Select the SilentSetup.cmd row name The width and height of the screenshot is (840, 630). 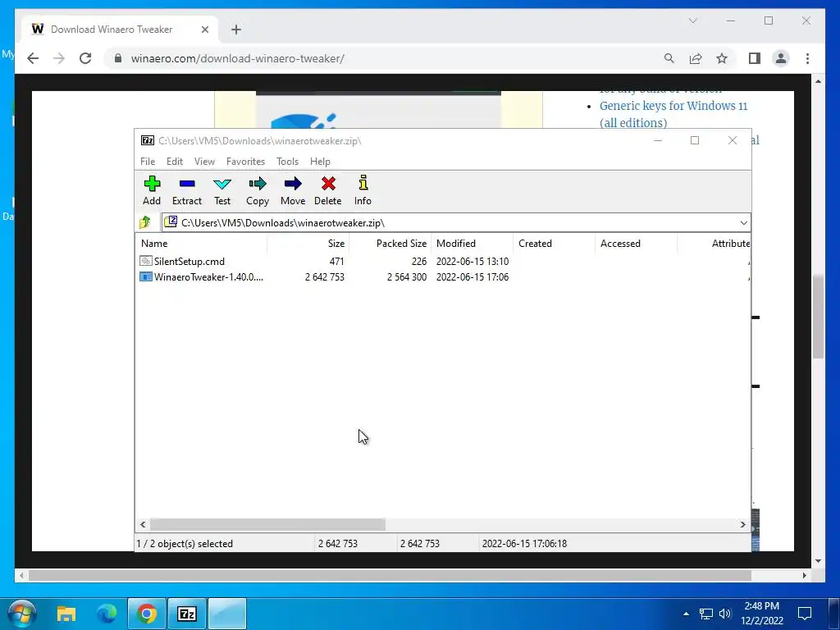(189, 262)
